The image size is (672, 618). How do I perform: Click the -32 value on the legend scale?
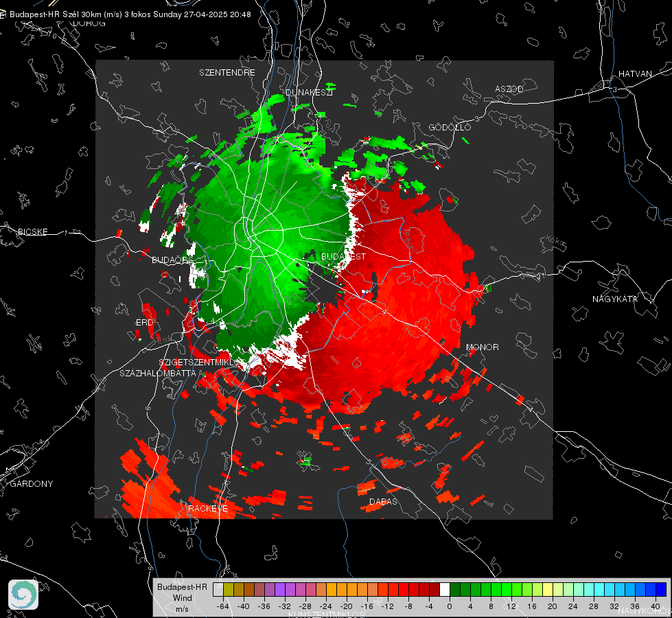285,606
